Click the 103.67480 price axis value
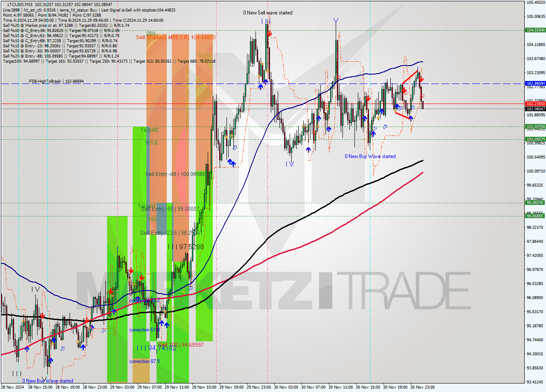546x392 pixels. [x=536, y=58]
